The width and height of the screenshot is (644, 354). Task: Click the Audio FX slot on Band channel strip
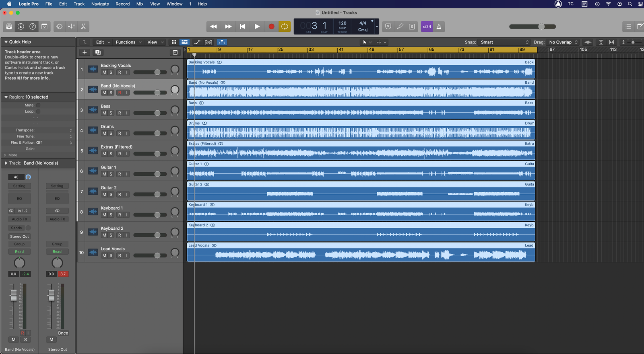[19, 219]
